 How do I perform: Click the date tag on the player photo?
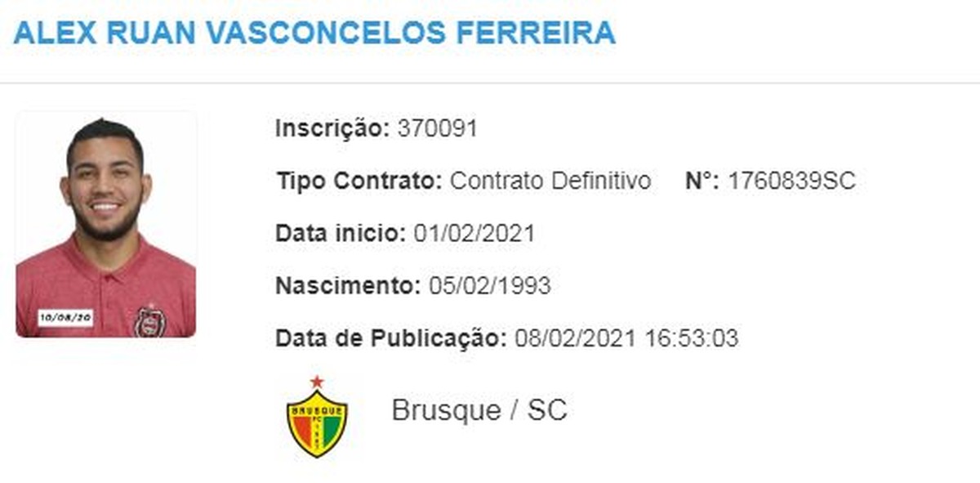[66, 317]
